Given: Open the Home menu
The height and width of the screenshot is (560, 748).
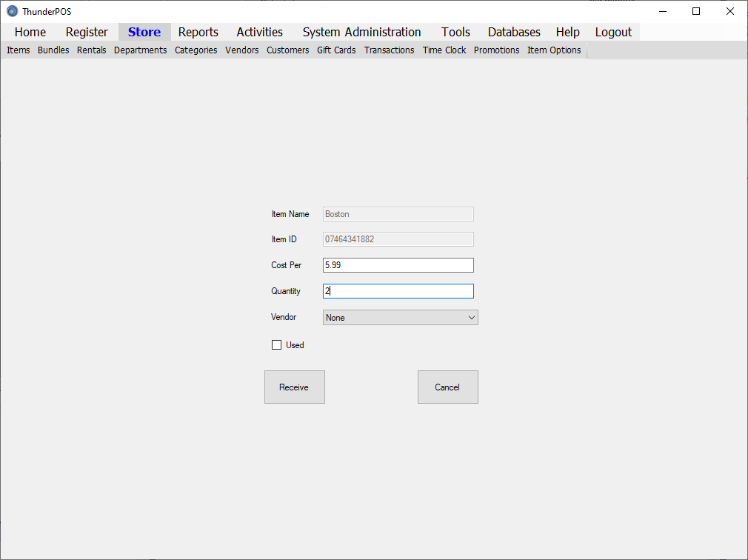Looking at the screenshot, I should tap(30, 32).
